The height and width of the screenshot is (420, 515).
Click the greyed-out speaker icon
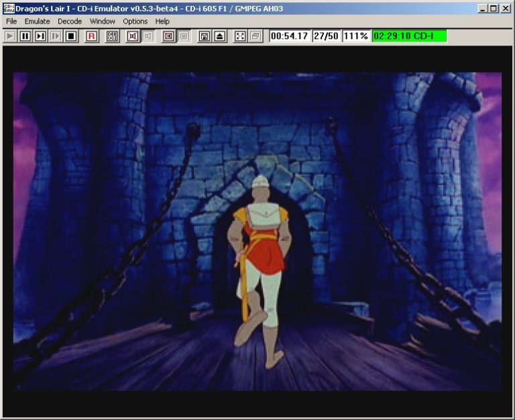point(148,36)
